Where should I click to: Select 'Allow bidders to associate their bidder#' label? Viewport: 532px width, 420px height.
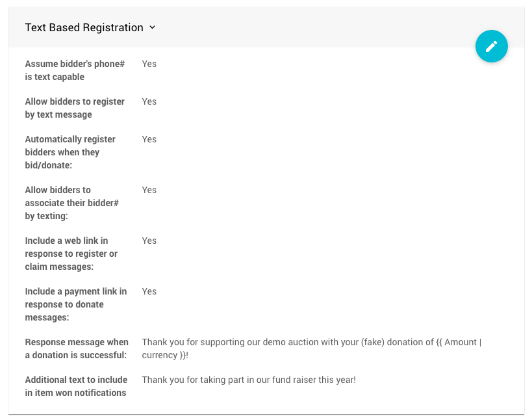coord(71,203)
